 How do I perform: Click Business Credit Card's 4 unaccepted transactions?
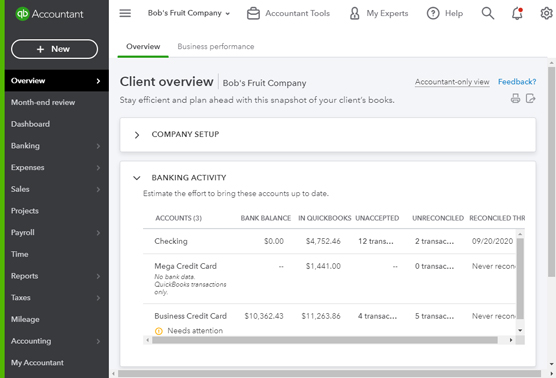click(x=377, y=316)
